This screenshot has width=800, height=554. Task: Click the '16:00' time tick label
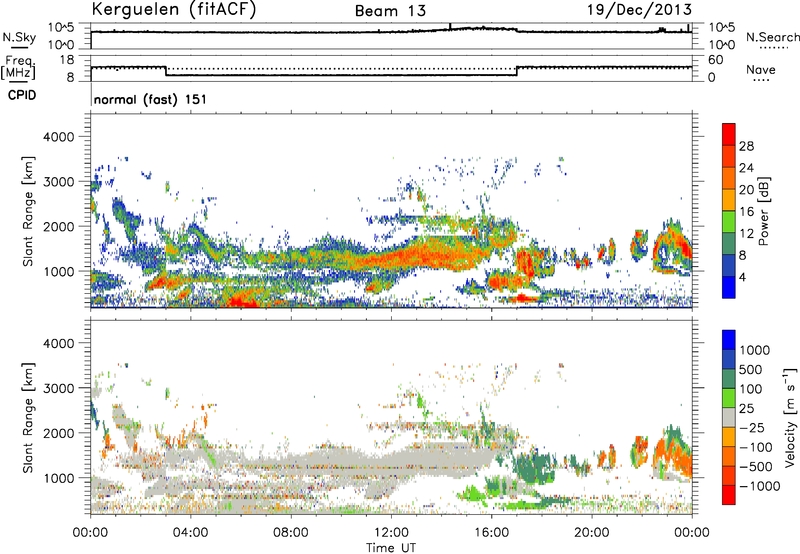[x=491, y=533]
